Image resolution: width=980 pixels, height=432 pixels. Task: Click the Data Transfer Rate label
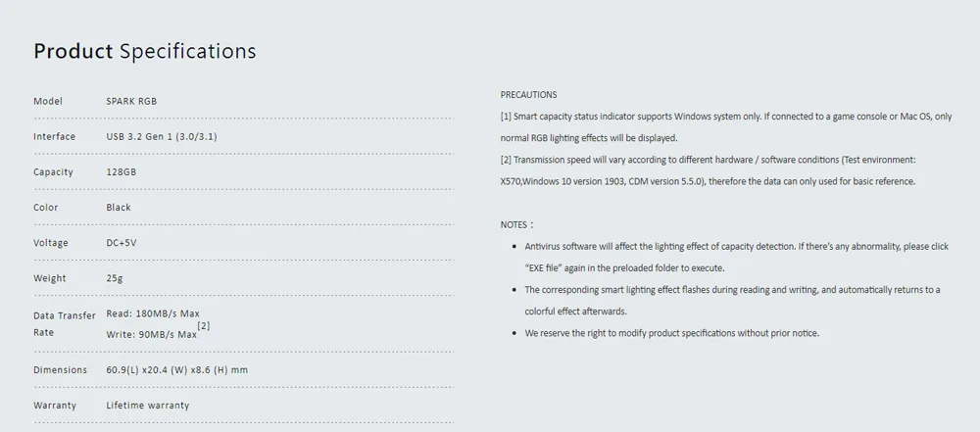[x=65, y=324]
